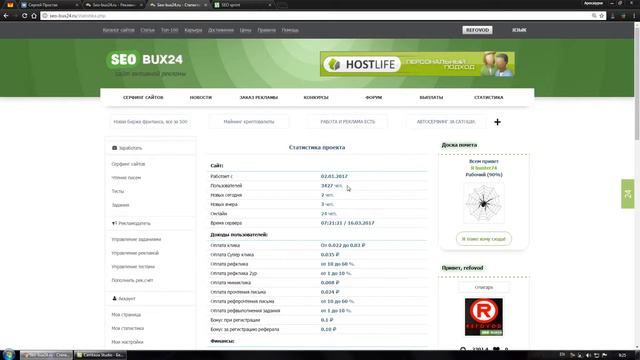Viewport: 640px width, 360px height.
Task: Open Чтение писем in the sidebar
Action: (x=126, y=178)
